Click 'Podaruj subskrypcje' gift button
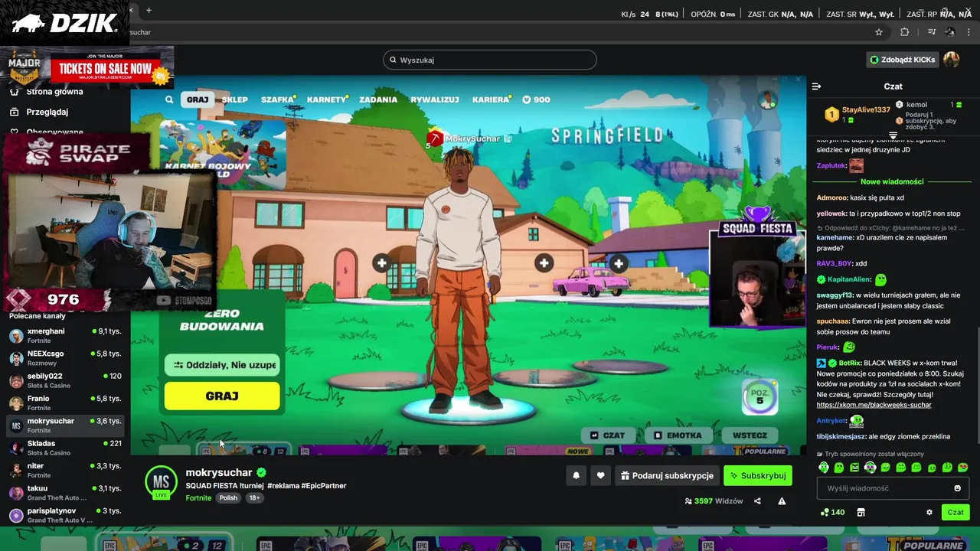Image resolution: width=980 pixels, height=551 pixels. 667,475
